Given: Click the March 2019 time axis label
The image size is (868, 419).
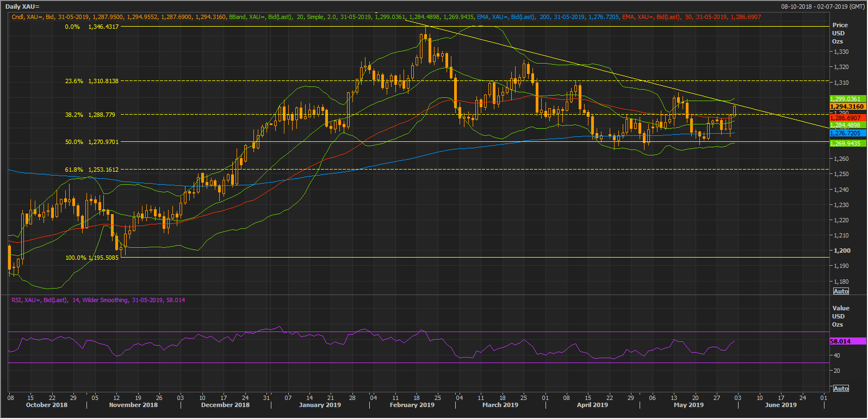Looking at the screenshot, I should (500, 405).
